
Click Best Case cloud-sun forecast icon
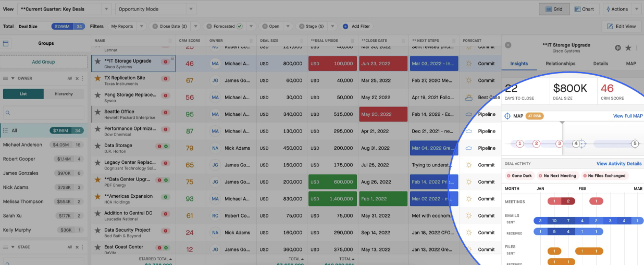[x=468, y=97]
